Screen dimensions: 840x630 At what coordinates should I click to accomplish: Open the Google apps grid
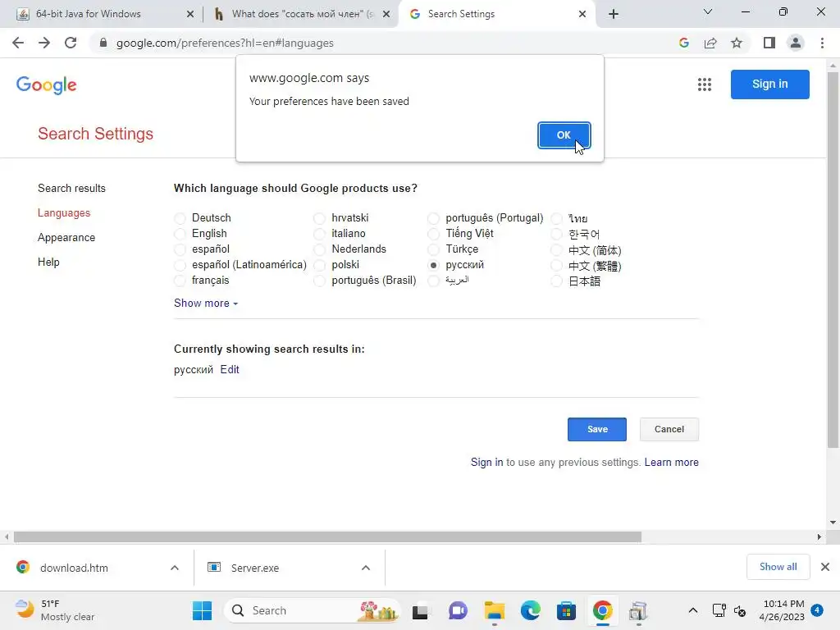point(705,84)
